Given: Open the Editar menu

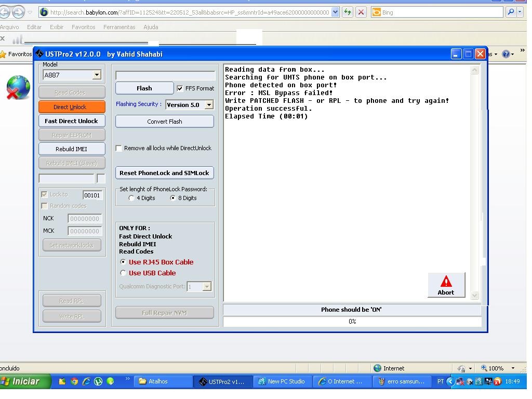Looking at the screenshot, I should 34,27.
